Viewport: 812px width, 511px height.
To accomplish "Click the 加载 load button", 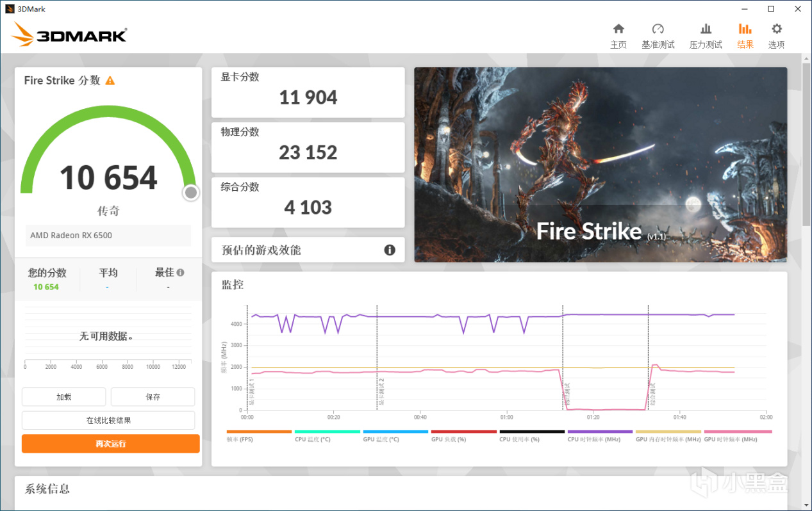I will tap(63, 397).
